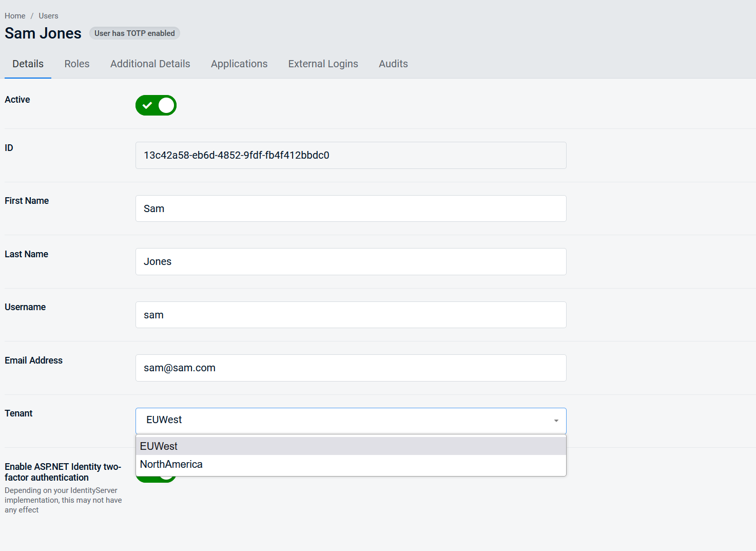Click the read-only ID field
Viewport: 756px width, 551px height.
(x=351, y=155)
